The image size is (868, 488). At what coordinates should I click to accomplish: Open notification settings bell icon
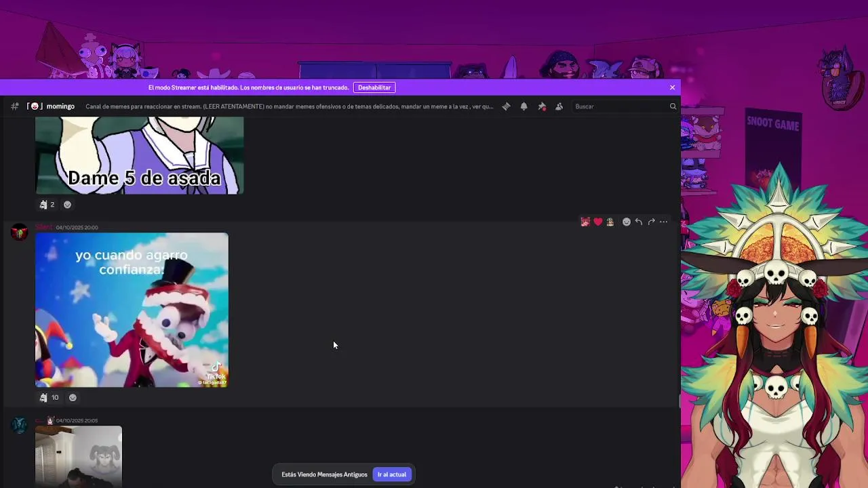click(524, 106)
